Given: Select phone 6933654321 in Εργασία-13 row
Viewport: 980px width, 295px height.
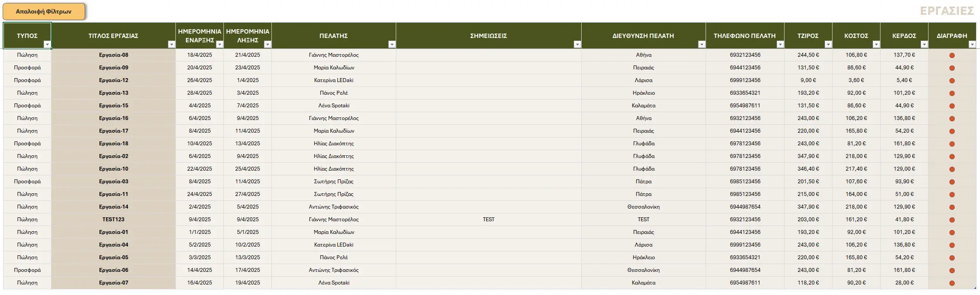Looking at the screenshot, I should [745, 93].
